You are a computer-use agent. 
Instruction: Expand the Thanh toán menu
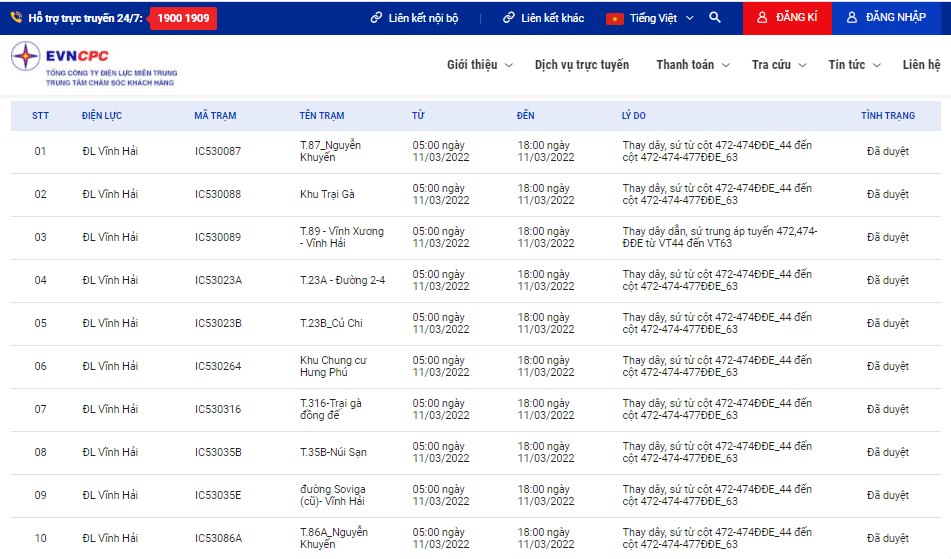click(692, 65)
